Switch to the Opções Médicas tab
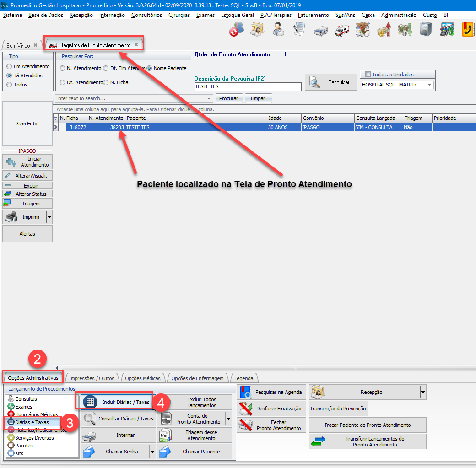The height and width of the screenshot is (468, 476). (x=143, y=378)
